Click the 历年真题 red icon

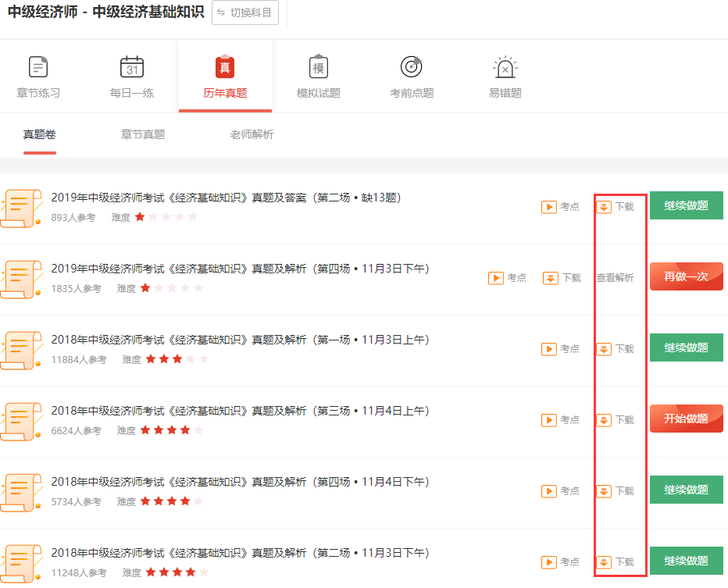point(225,67)
